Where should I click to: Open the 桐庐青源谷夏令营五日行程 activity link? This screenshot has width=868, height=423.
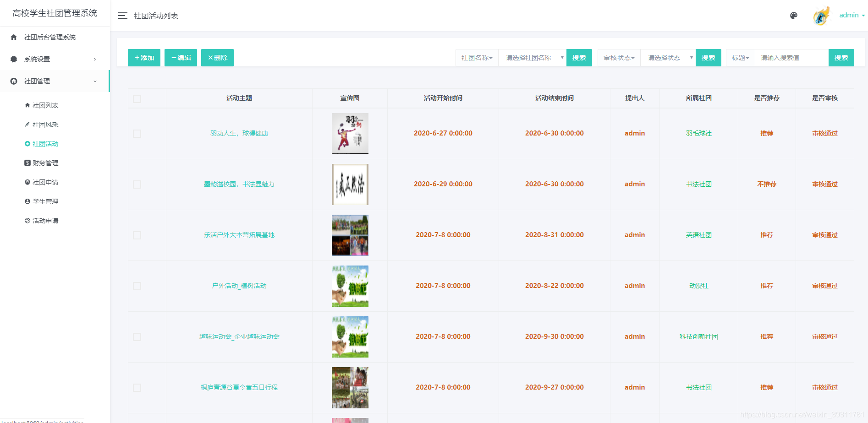pos(239,387)
